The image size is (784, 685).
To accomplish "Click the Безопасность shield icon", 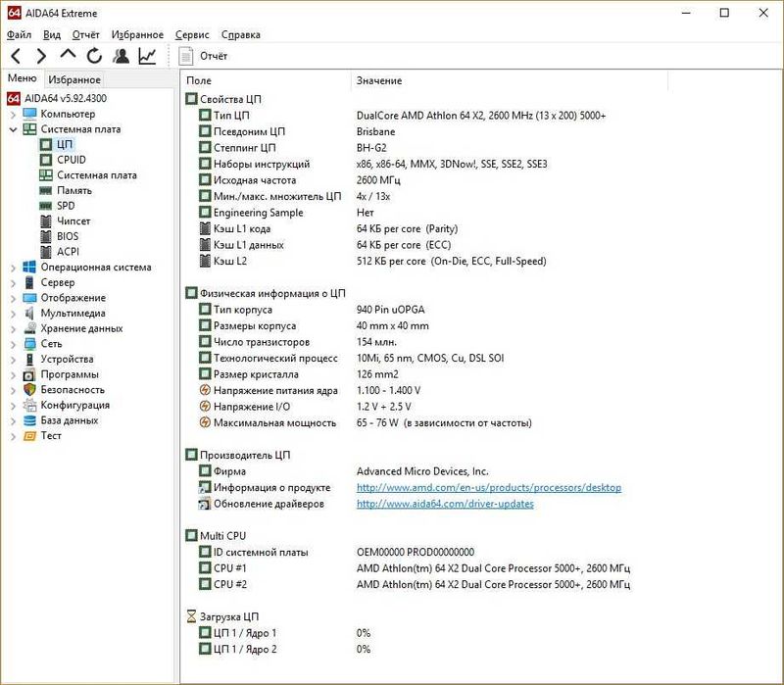I will [x=29, y=389].
